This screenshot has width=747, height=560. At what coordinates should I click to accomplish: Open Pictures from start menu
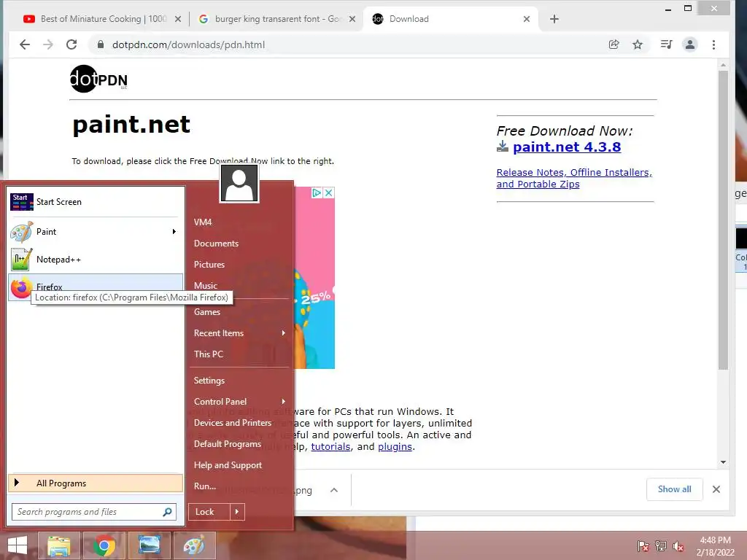click(209, 265)
